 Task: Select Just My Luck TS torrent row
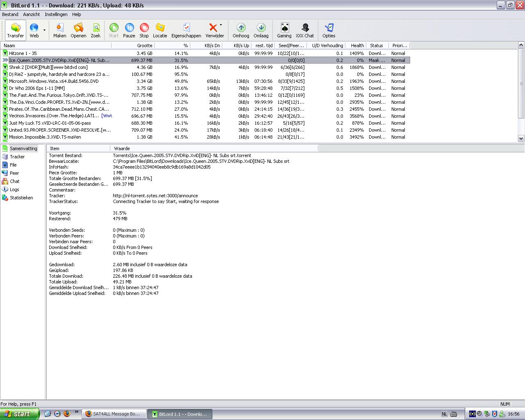[x=205, y=123]
